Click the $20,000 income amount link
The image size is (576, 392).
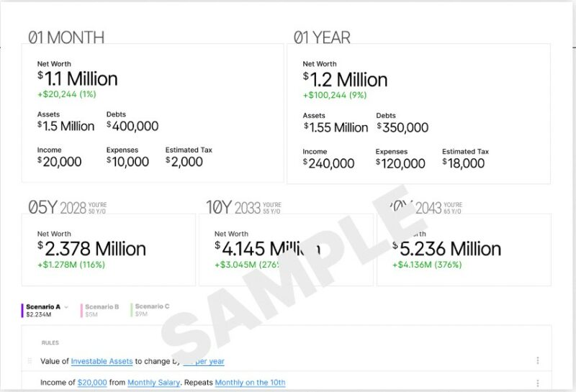click(92, 383)
